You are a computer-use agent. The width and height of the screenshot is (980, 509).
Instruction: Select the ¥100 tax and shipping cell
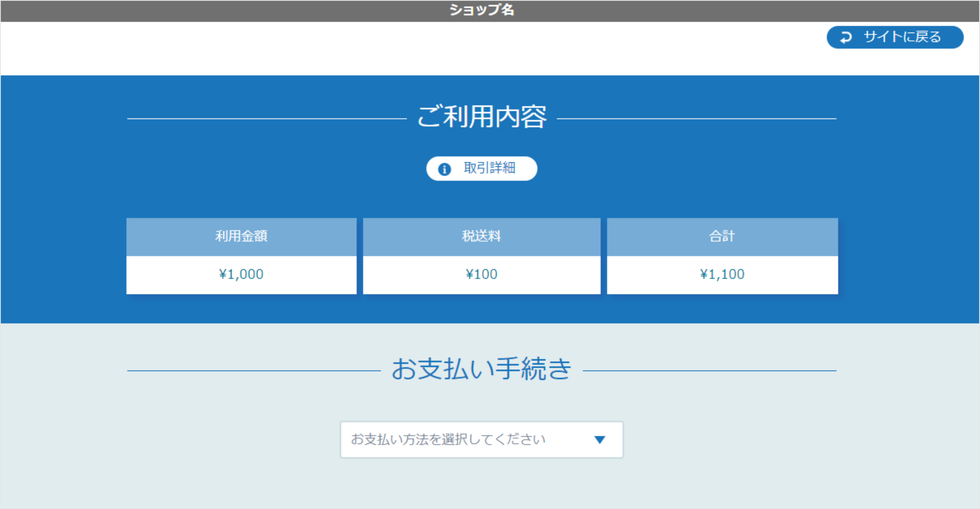click(482, 274)
